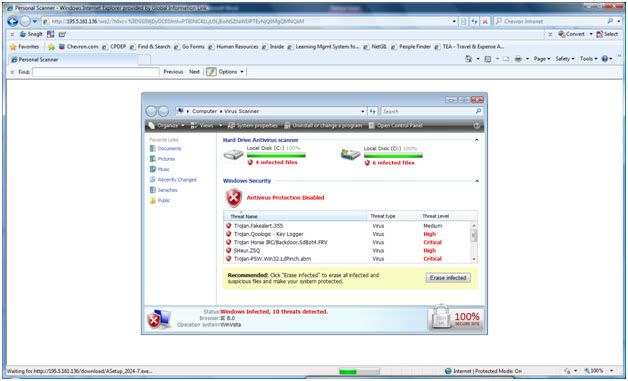
Task: Open the Chevron.com favorites link
Action: coord(78,46)
